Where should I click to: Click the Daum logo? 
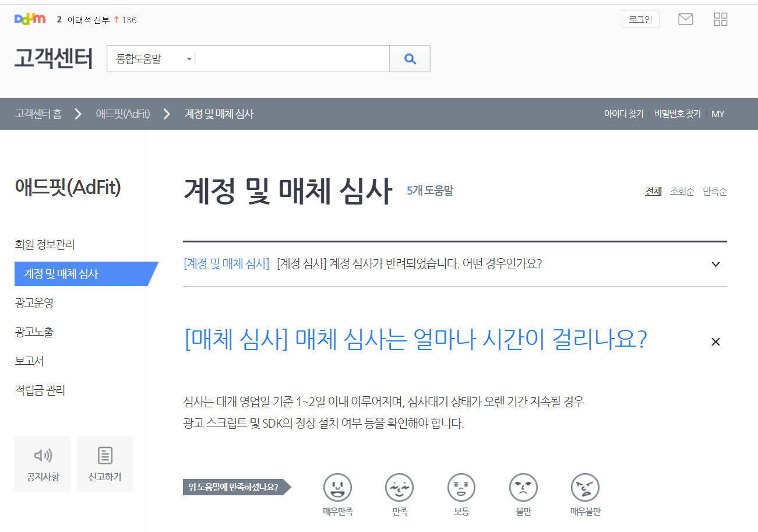coord(30,19)
